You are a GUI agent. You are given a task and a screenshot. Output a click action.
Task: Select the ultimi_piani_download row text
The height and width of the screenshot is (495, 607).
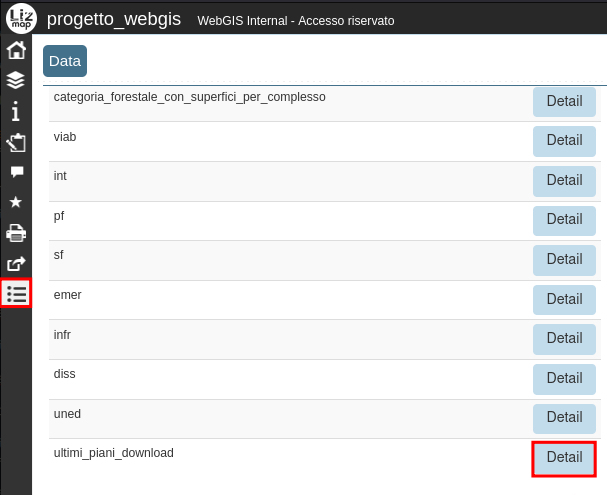pos(113,453)
